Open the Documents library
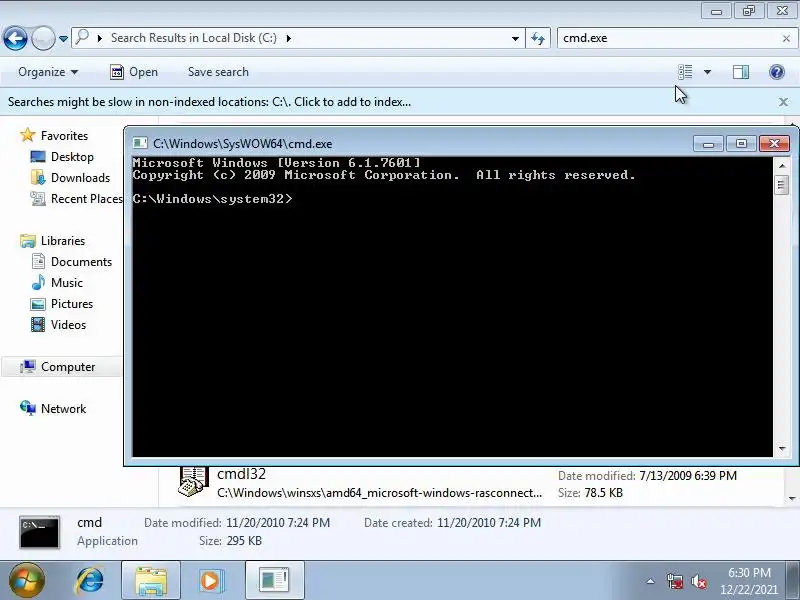This screenshot has height=600, width=800. tap(81, 262)
